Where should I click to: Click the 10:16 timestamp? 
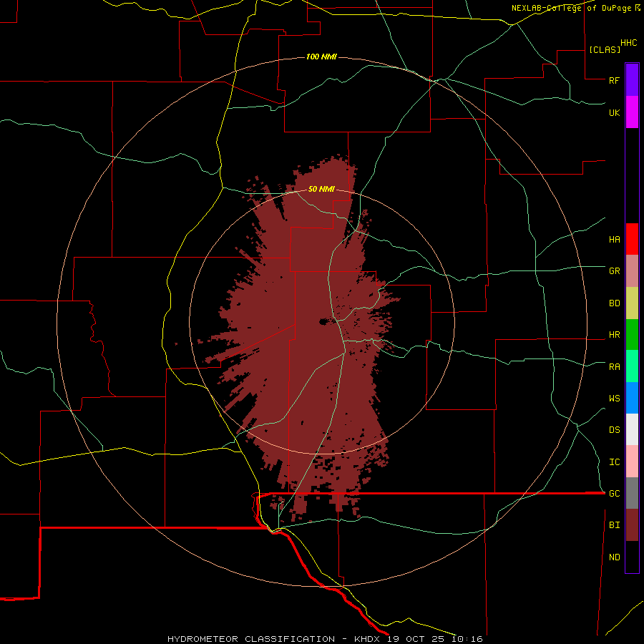click(x=467, y=639)
